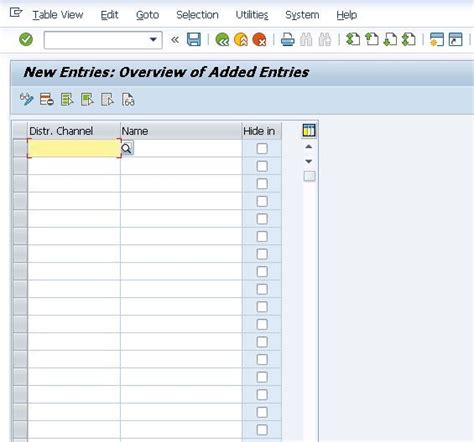Select the second table row via row selector

pos(20,166)
